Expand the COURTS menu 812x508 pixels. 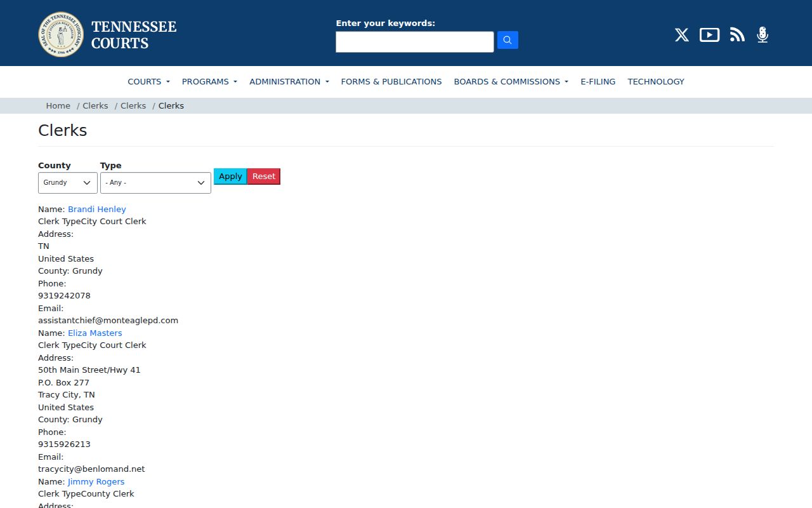[148, 81]
